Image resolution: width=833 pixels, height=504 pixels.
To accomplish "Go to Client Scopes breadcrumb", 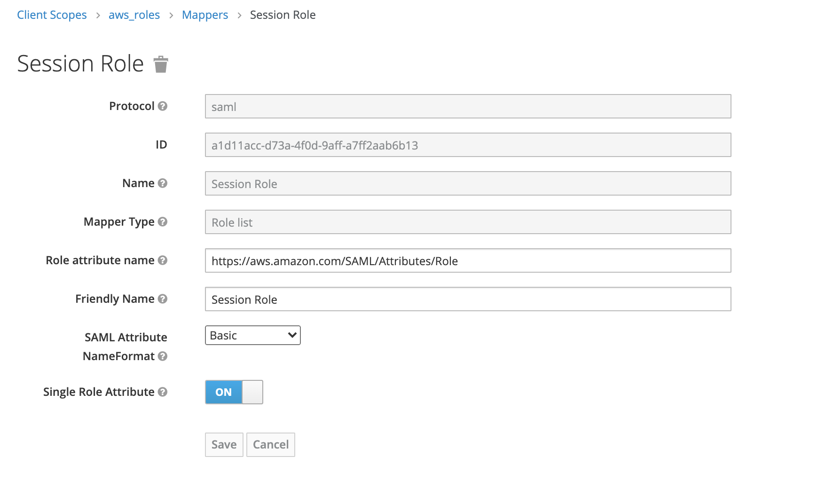I will coord(52,15).
